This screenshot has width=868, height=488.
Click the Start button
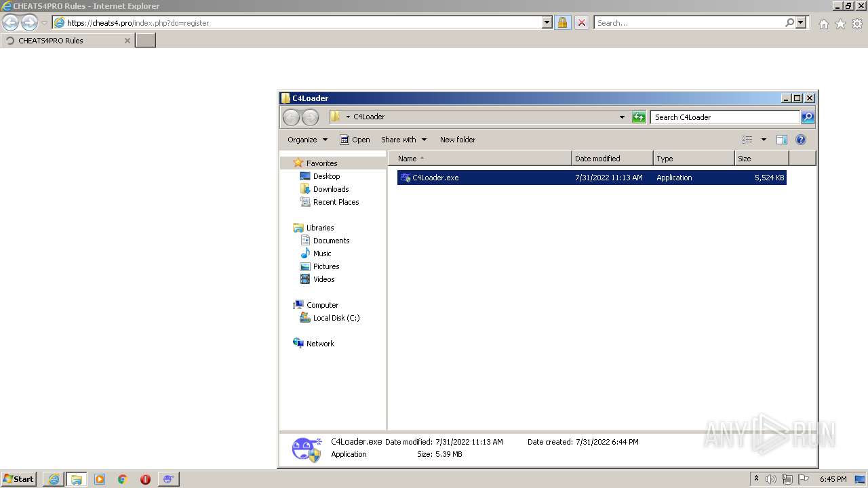point(19,479)
